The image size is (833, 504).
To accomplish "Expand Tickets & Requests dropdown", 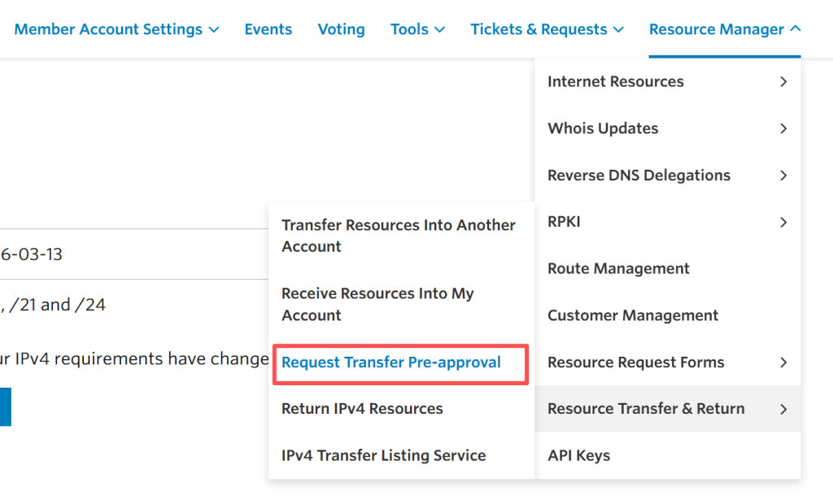I will (547, 29).
